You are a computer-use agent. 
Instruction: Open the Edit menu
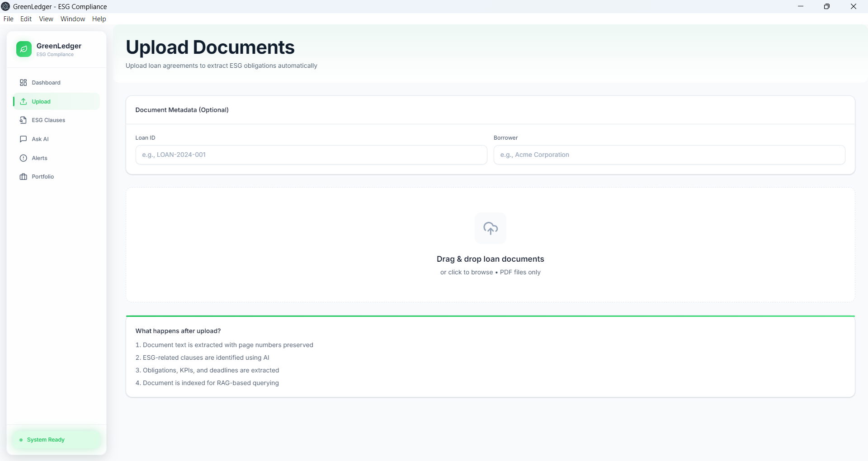(x=26, y=19)
